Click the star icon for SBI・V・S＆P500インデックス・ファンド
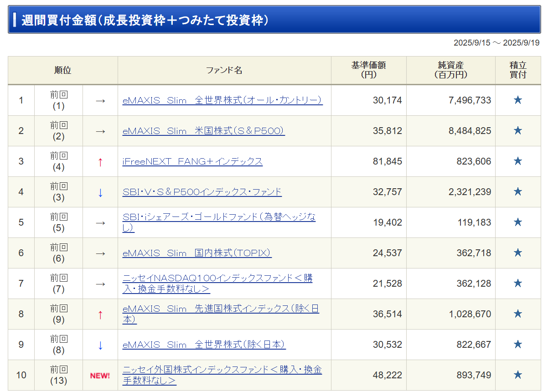 tap(518, 192)
